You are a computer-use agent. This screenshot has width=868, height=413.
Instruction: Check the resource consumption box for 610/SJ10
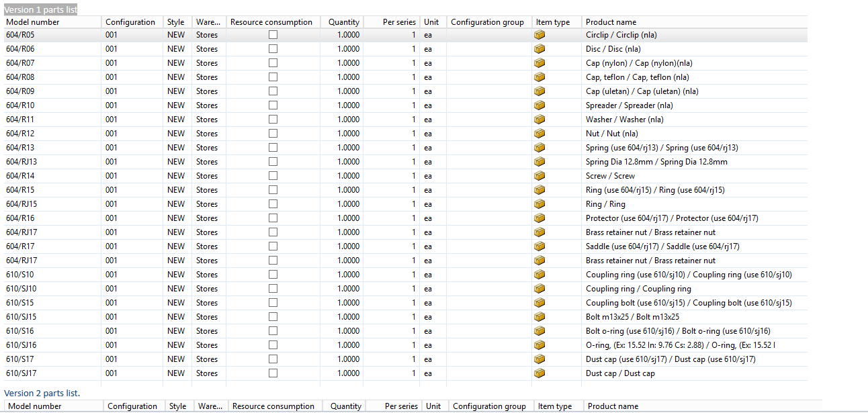click(273, 288)
